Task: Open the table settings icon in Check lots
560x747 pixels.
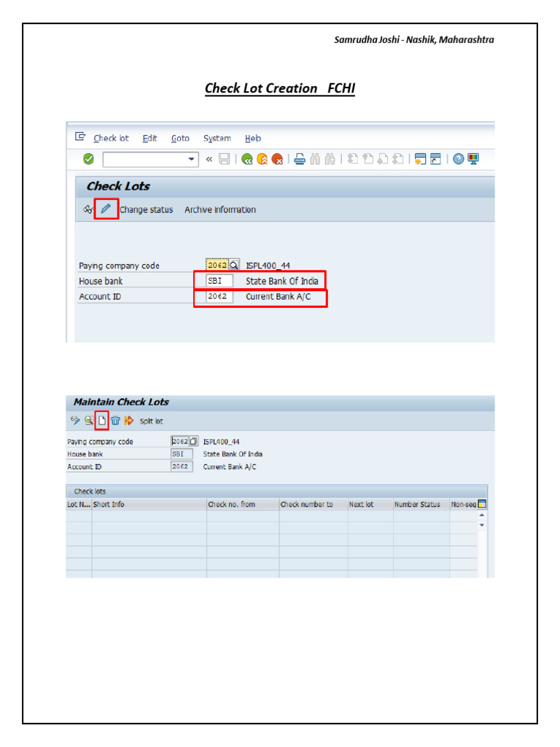Action: [482, 504]
